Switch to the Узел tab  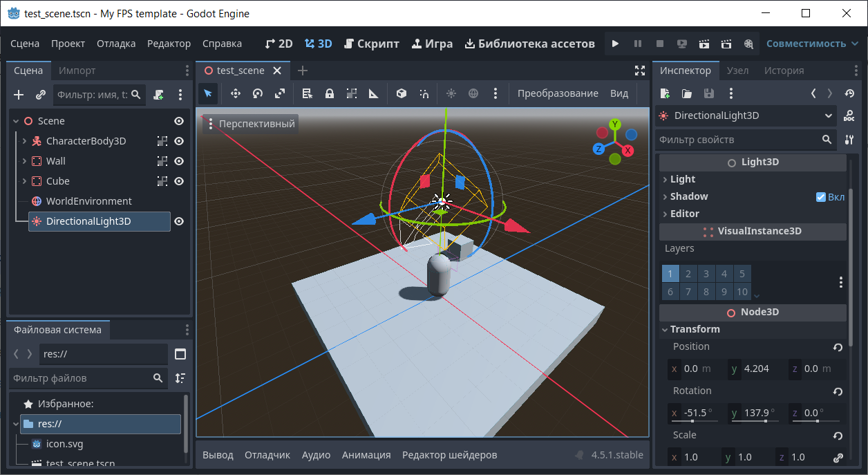click(737, 71)
